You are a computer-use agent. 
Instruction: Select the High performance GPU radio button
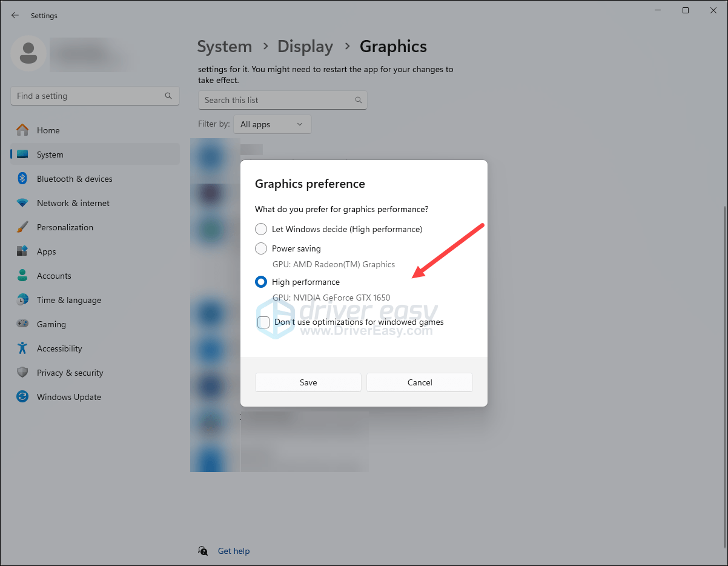click(260, 282)
